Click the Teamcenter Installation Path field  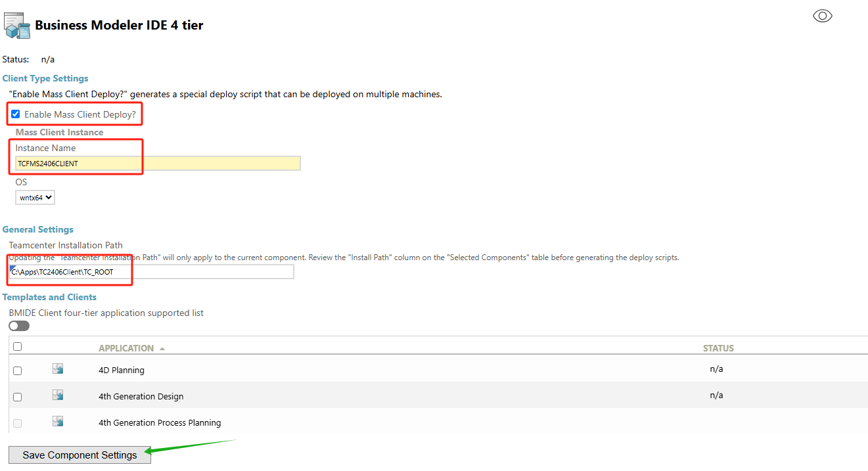pyautogui.click(x=151, y=271)
